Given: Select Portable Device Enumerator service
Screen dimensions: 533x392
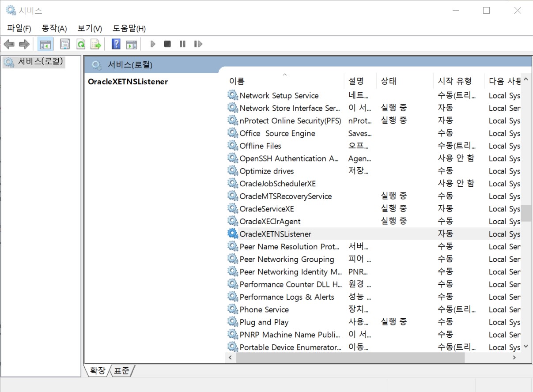Looking at the screenshot, I should pos(290,347).
